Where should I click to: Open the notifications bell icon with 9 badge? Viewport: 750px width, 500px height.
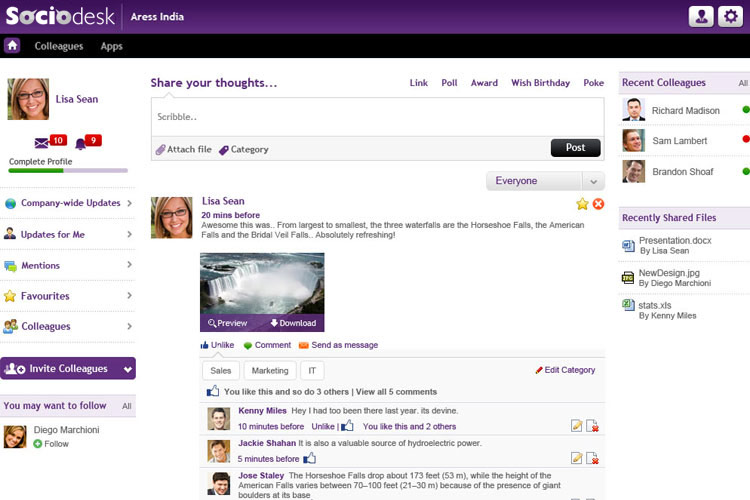[80, 143]
